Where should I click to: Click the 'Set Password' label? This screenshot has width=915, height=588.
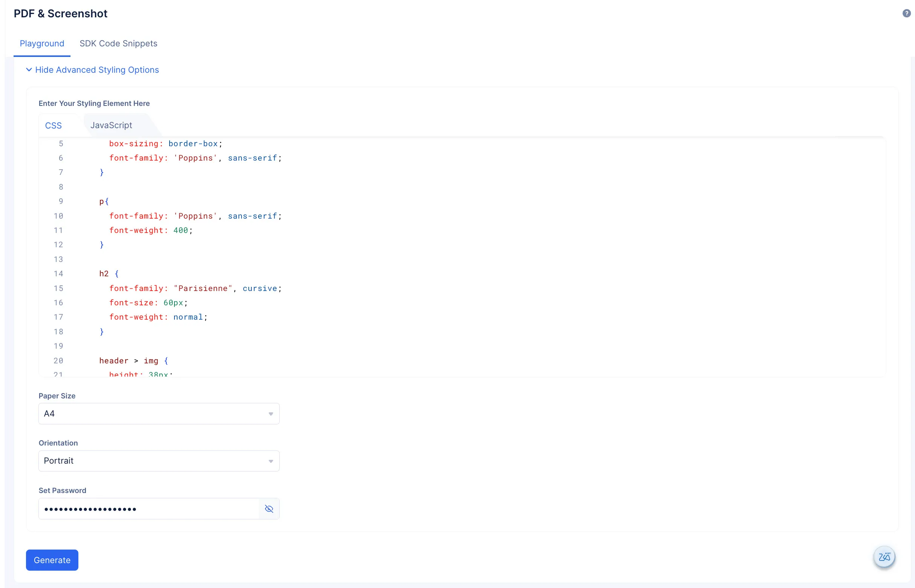click(x=63, y=490)
